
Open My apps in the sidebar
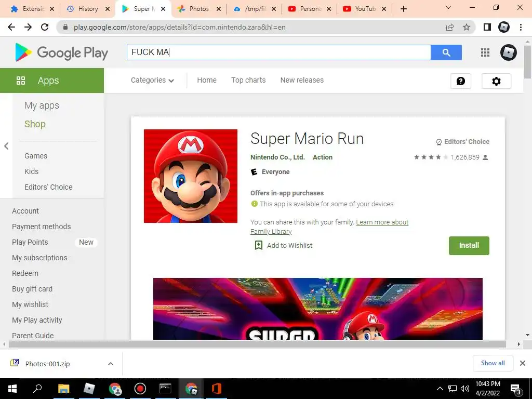coord(42,105)
